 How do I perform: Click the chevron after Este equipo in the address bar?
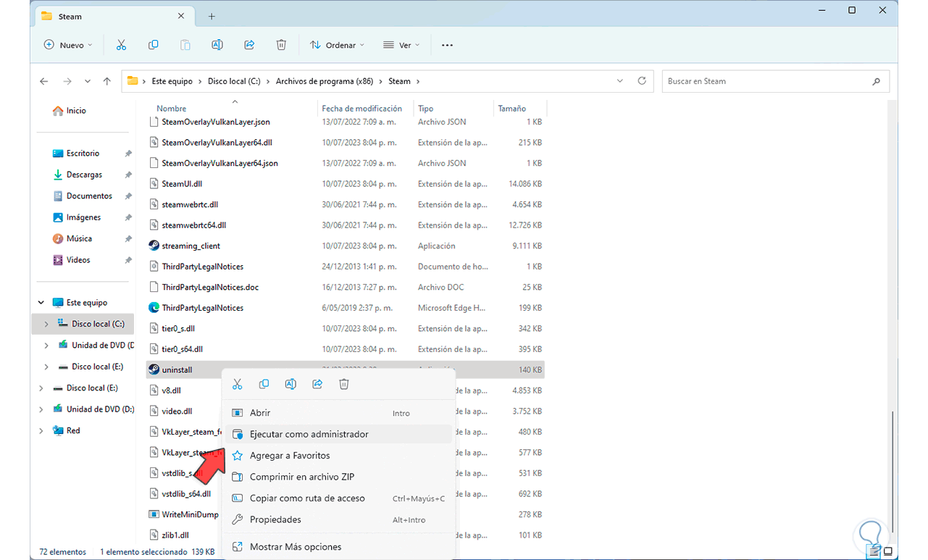click(200, 81)
